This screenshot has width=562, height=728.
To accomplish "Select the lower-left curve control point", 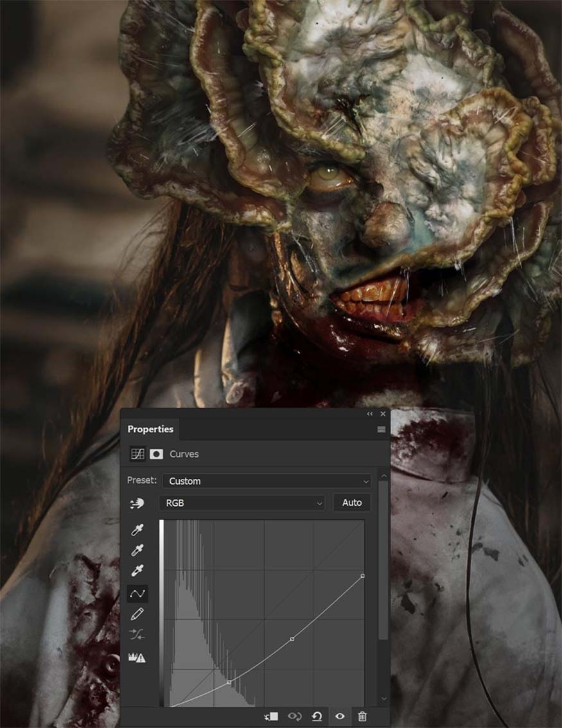I will [x=229, y=682].
